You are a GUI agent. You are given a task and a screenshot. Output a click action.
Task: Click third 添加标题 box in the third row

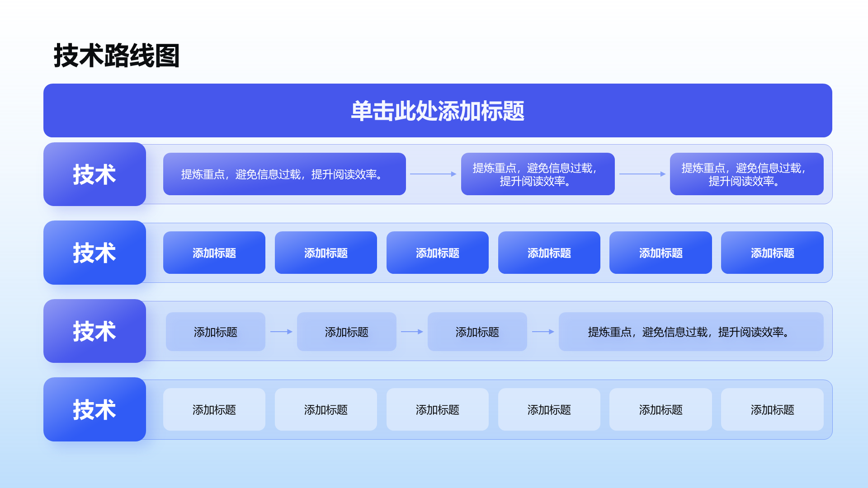(477, 332)
